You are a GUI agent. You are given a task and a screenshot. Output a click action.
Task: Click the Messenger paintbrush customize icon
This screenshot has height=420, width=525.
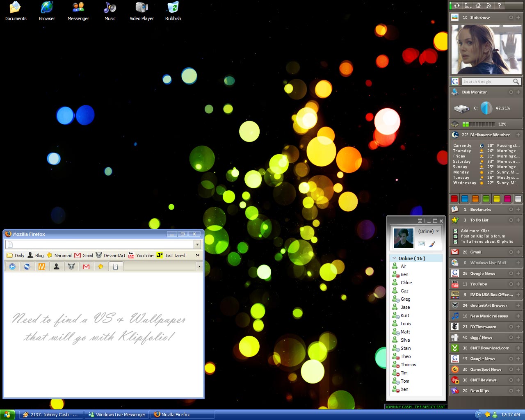tap(432, 244)
